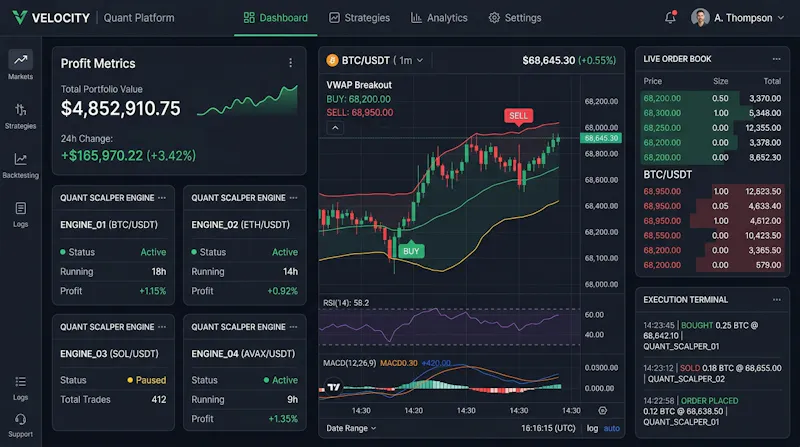
Task: Open ENGINE_02 card options menu
Action: [x=293, y=197]
